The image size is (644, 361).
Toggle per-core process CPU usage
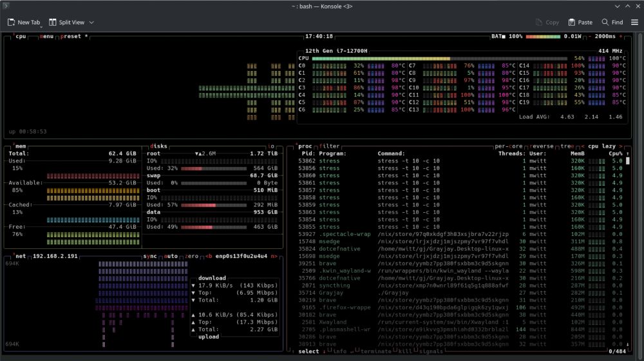click(509, 146)
